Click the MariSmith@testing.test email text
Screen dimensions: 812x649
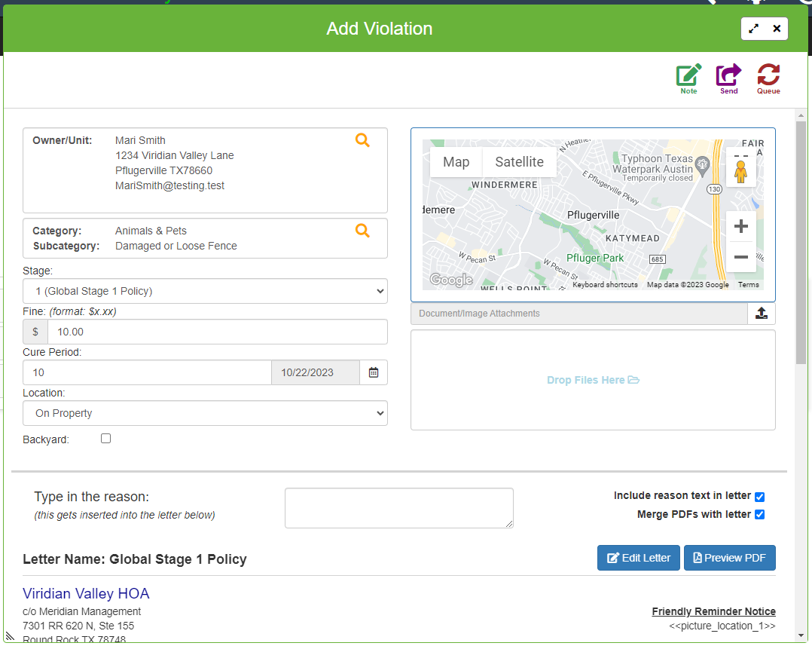(x=170, y=185)
